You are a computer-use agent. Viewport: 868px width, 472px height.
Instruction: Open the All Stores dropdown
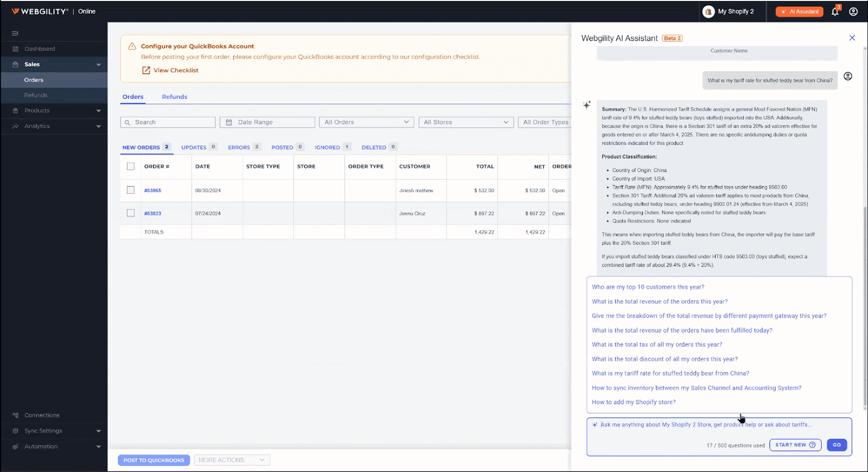(466, 123)
